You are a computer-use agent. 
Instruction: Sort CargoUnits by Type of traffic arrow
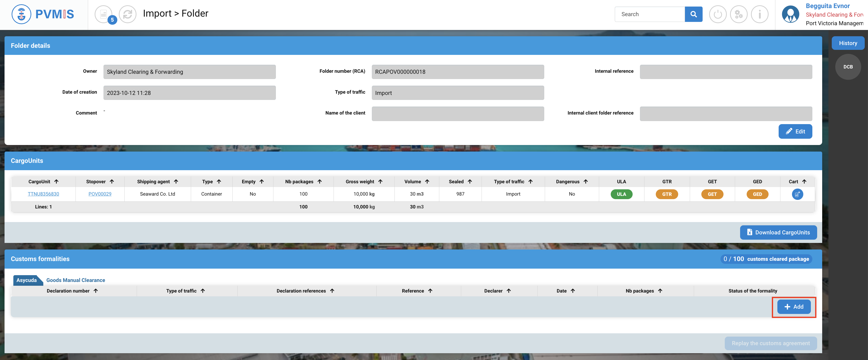coord(530,181)
